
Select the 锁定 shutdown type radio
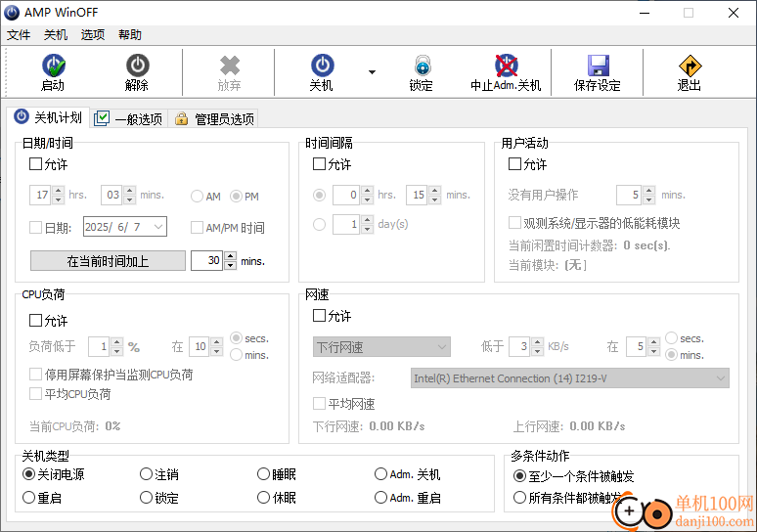click(146, 497)
